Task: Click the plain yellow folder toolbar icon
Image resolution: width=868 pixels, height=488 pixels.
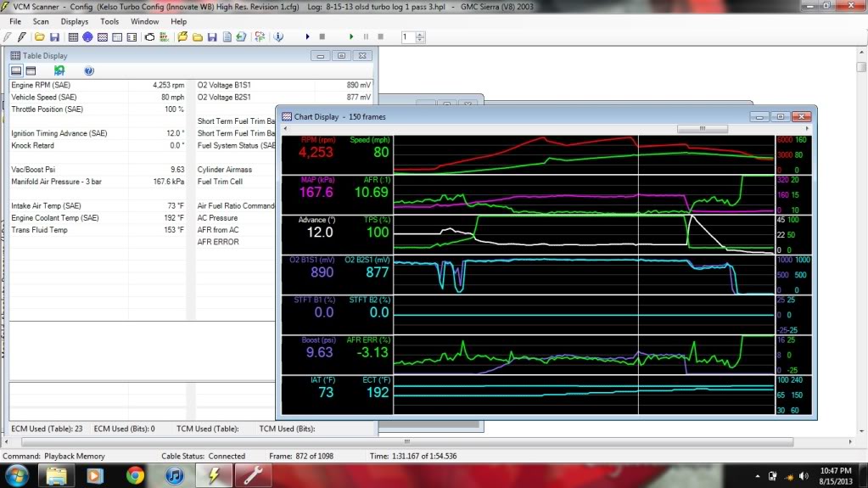Action: pyautogui.click(x=198, y=37)
